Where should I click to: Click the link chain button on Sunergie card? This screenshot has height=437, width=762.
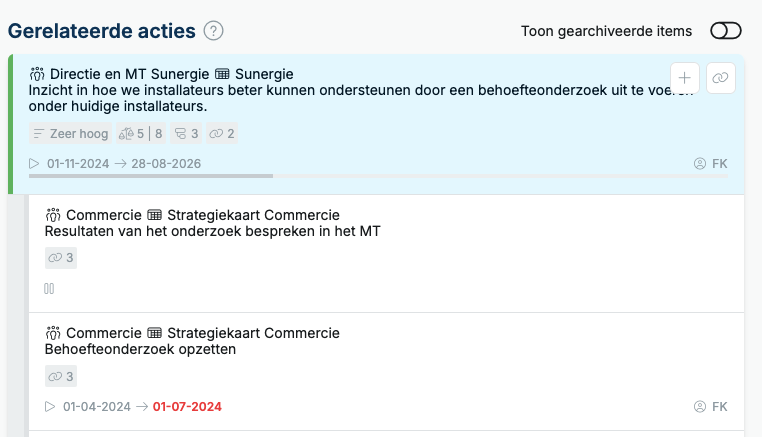[720, 78]
